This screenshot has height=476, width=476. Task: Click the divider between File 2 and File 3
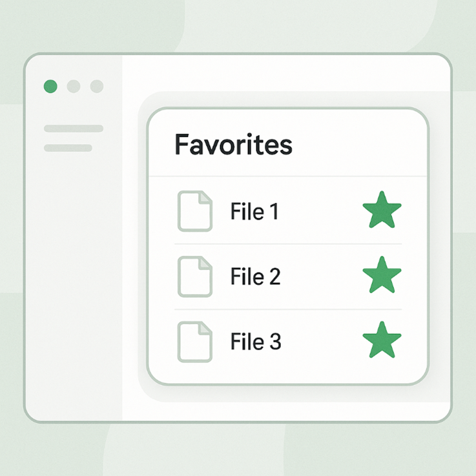click(288, 309)
